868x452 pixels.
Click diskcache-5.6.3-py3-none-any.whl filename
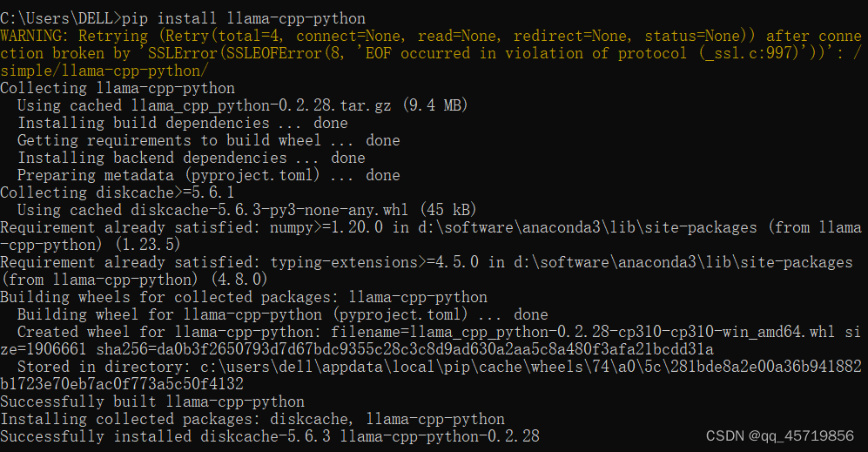[270, 210]
